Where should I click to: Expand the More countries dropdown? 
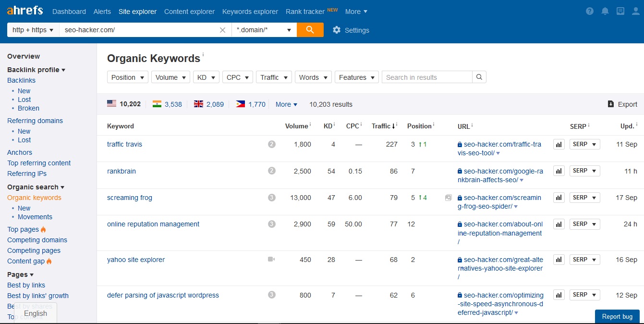[x=286, y=104]
